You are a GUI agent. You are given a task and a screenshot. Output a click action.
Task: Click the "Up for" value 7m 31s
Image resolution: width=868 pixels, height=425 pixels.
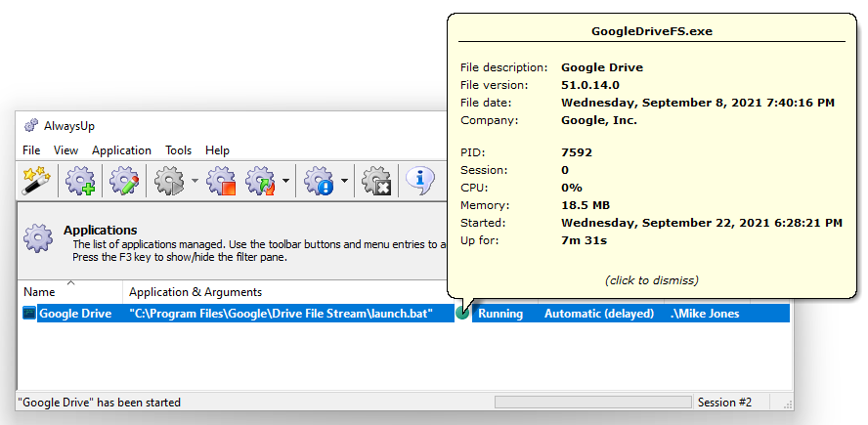click(584, 240)
